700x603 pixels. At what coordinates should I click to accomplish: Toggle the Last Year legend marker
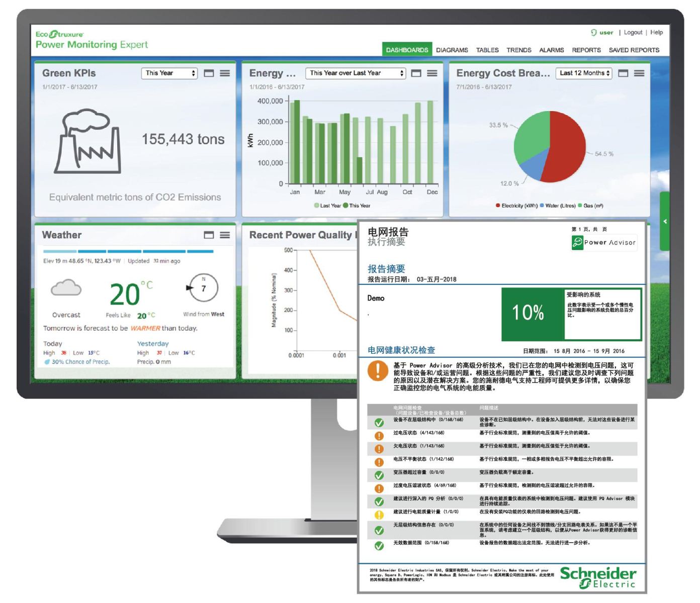[317, 206]
